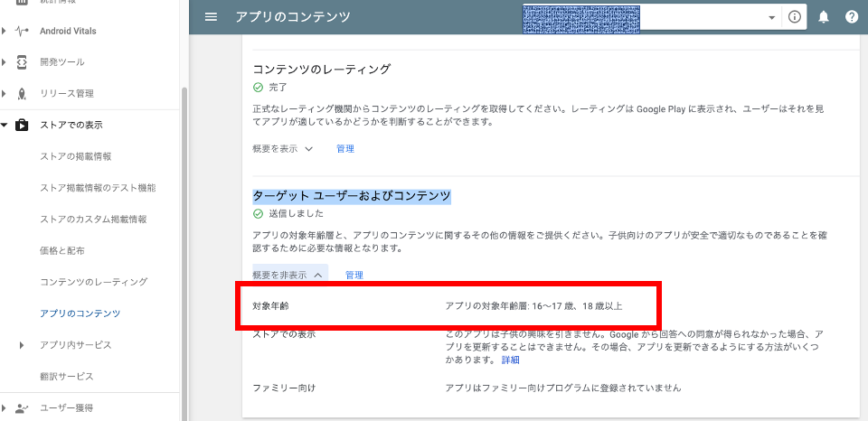Click the 詳細 link
Screen dimensions: 868x421
coord(510,360)
